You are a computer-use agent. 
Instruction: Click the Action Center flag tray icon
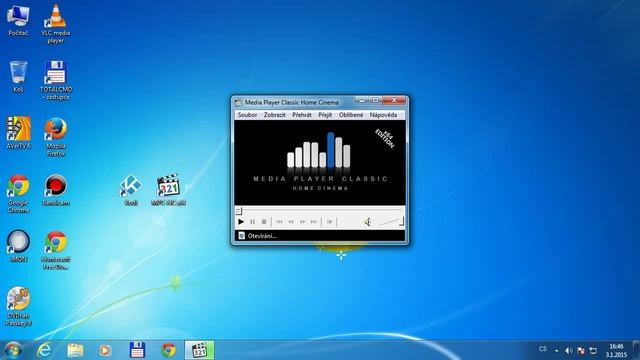[581, 351]
